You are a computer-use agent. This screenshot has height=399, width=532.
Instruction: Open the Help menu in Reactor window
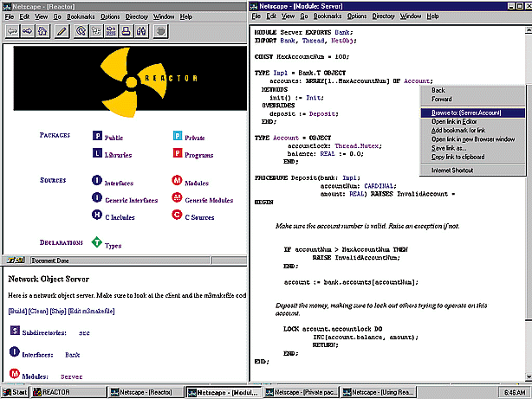pyautogui.click(x=186, y=16)
